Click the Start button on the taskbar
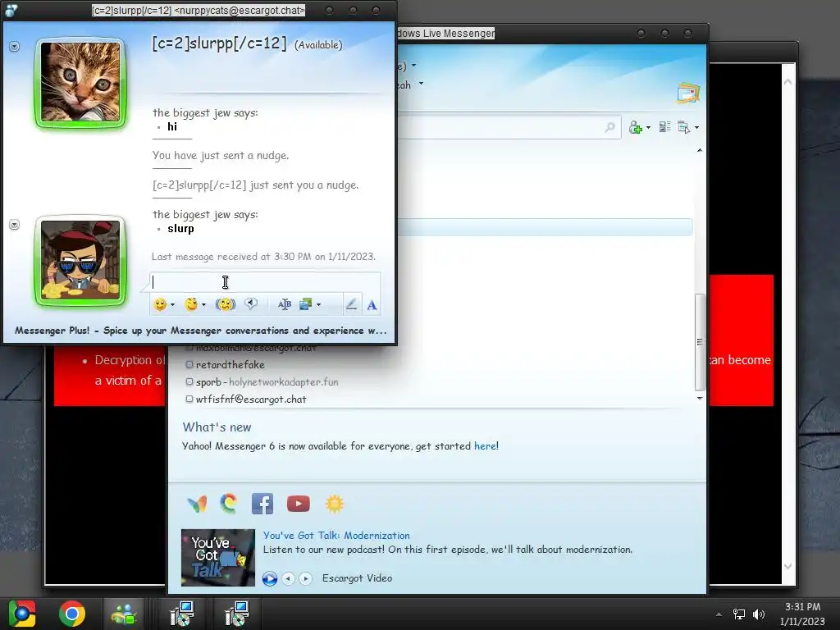 pos(21,614)
